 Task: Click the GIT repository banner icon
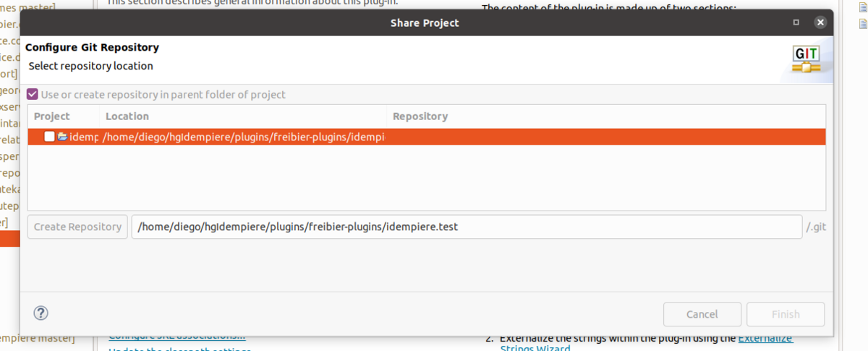806,60
